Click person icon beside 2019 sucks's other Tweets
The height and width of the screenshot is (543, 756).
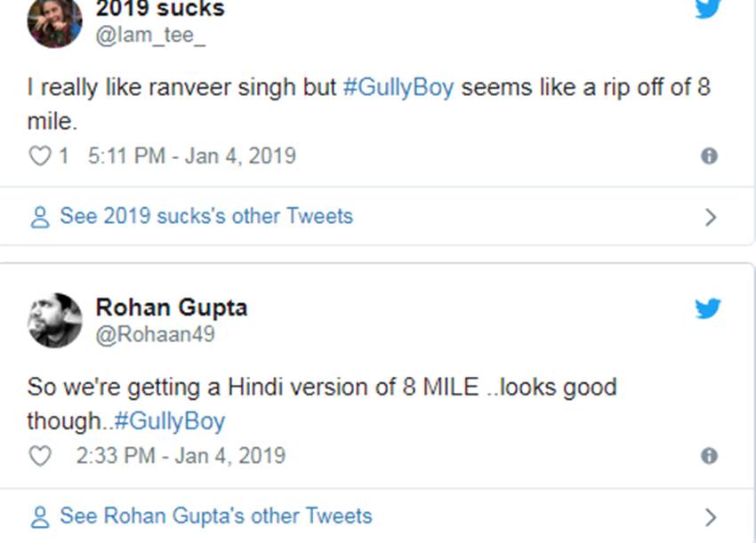[40, 217]
